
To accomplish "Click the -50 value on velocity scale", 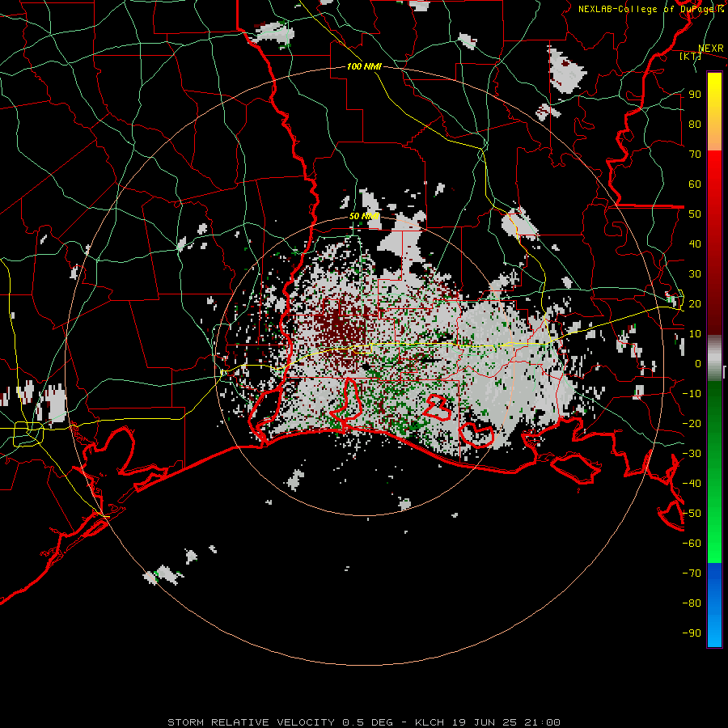I will [x=692, y=514].
